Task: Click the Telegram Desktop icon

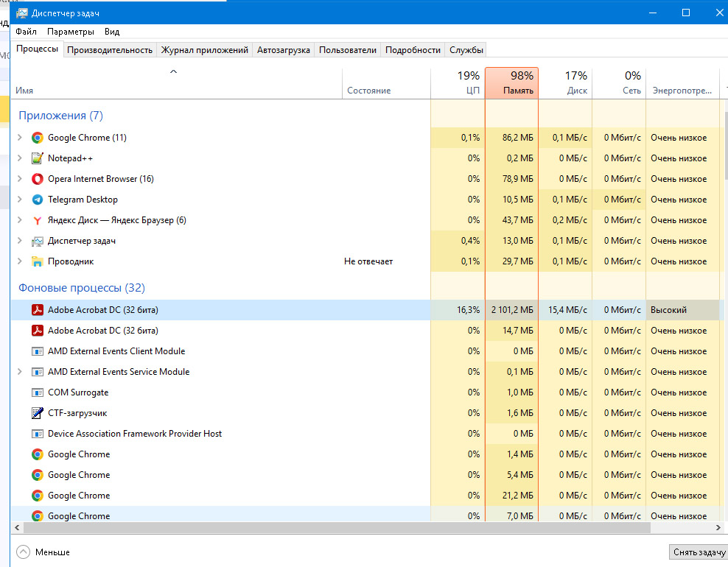Action: click(37, 200)
